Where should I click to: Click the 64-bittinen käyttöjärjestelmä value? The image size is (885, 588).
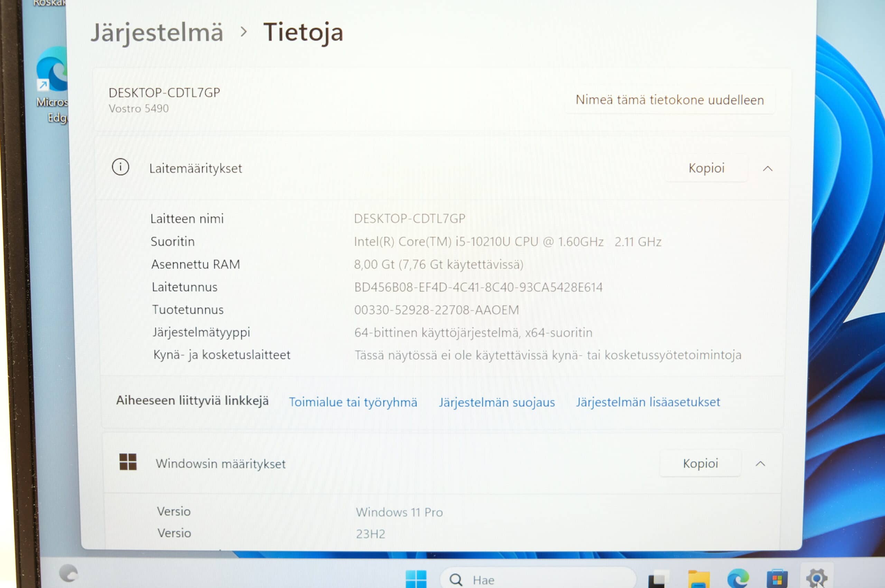coord(473,333)
